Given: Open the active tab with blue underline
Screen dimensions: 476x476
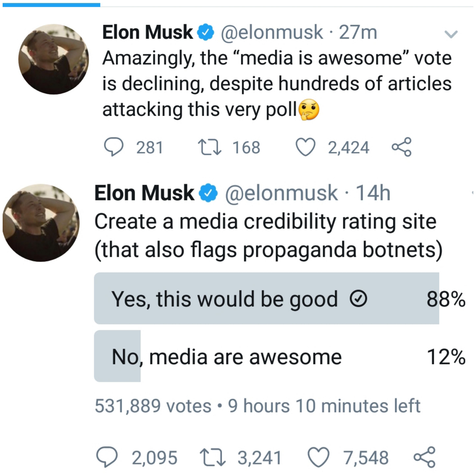Looking at the screenshot, I should (51, 5).
